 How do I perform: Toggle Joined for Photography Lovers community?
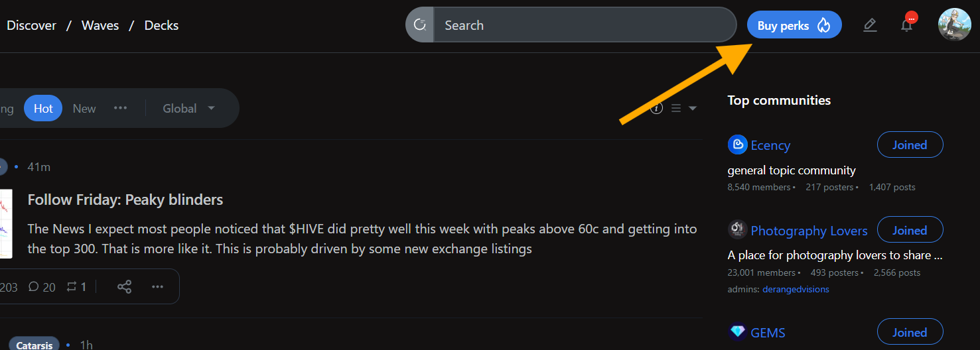tap(910, 230)
